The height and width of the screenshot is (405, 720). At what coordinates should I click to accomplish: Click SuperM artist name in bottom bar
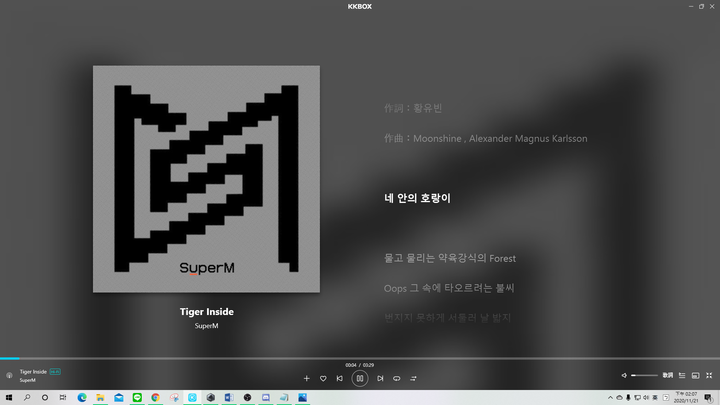(x=28, y=380)
